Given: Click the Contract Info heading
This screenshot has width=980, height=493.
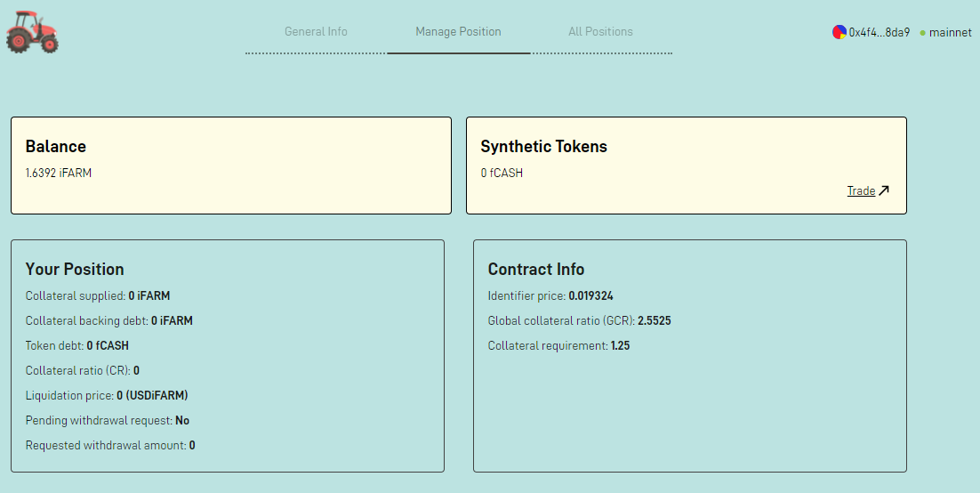Looking at the screenshot, I should [x=536, y=269].
